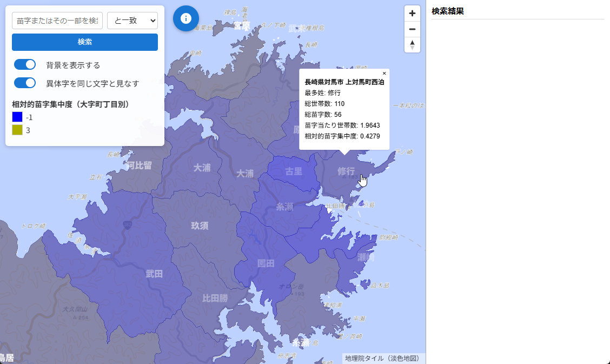610x364 pixels.
Task: Click the blue 検索 button
Action: pyautogui.click(x=85, y=42)
